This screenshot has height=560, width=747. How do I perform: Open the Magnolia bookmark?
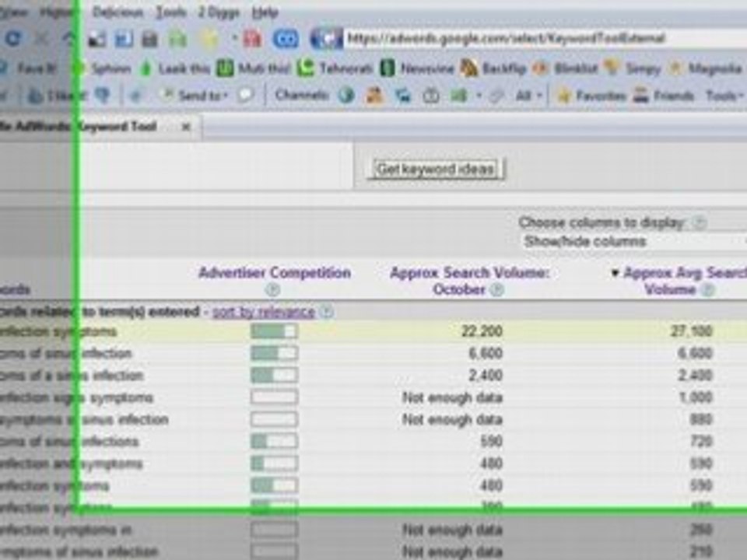[x=705, y=68]
